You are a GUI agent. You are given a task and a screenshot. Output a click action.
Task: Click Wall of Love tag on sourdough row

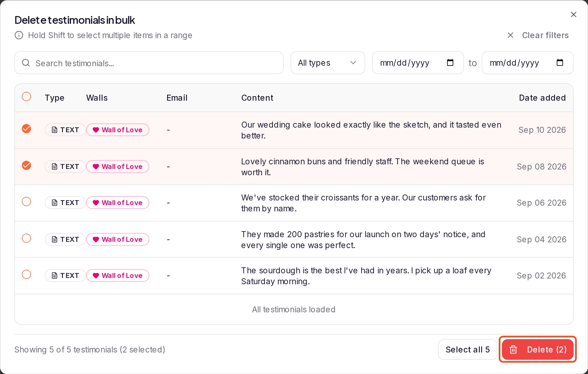[118, 276]
